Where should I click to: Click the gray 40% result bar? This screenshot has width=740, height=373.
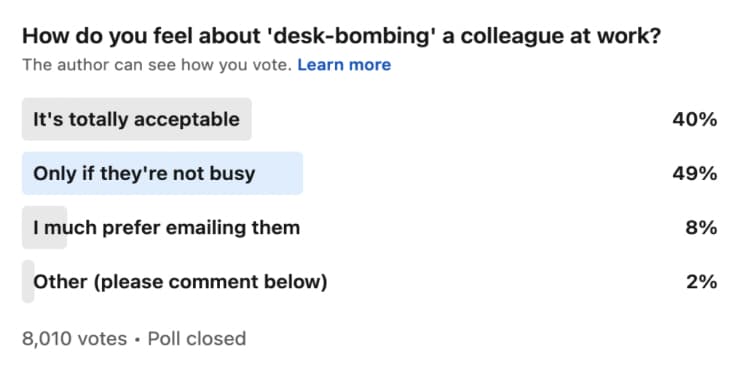pyautogui.click(x=137, y=119)
